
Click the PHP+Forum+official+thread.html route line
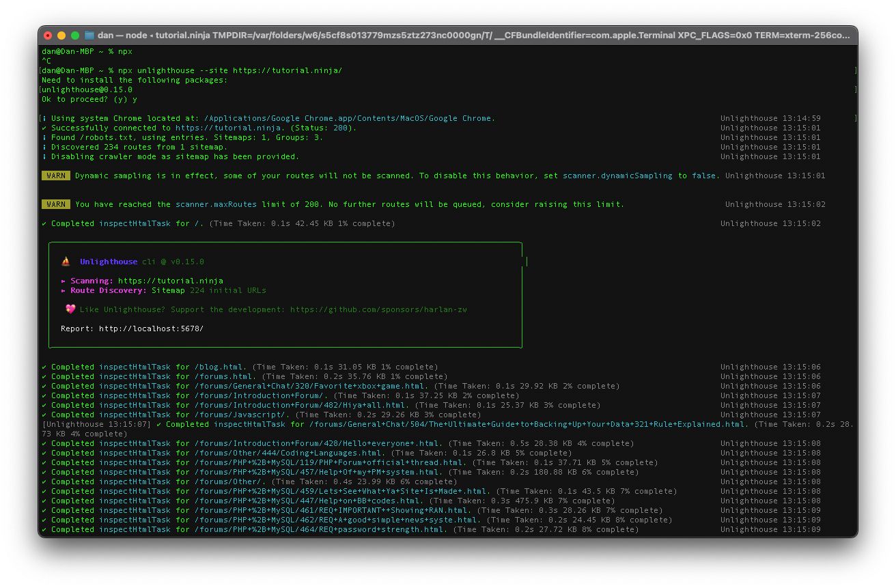click(350, 462)
